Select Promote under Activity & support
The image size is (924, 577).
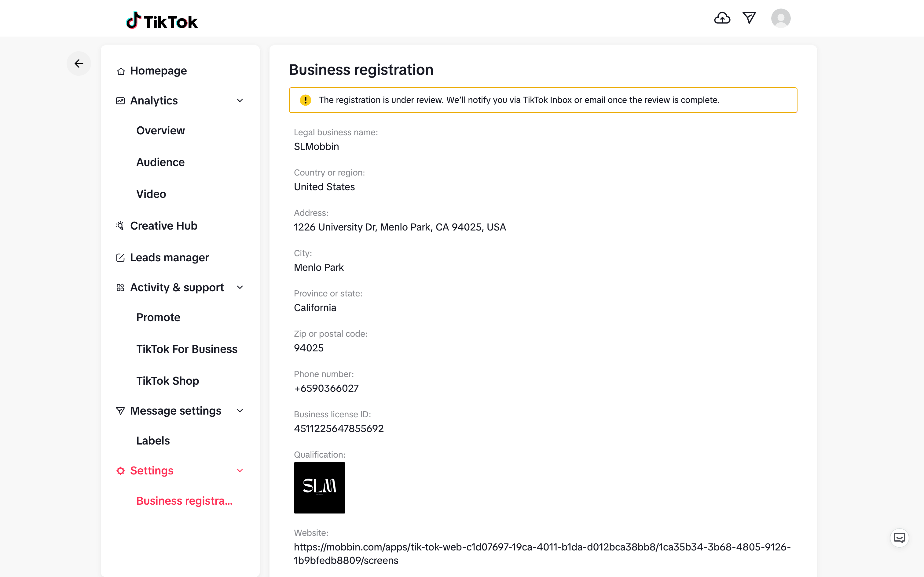[158, 317]
